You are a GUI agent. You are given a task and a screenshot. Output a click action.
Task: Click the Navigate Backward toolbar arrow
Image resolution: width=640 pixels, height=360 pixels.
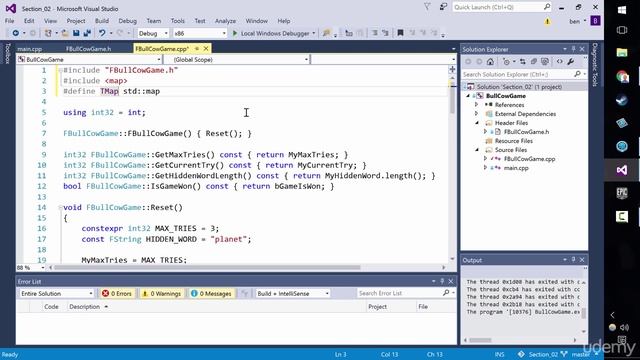16,33
